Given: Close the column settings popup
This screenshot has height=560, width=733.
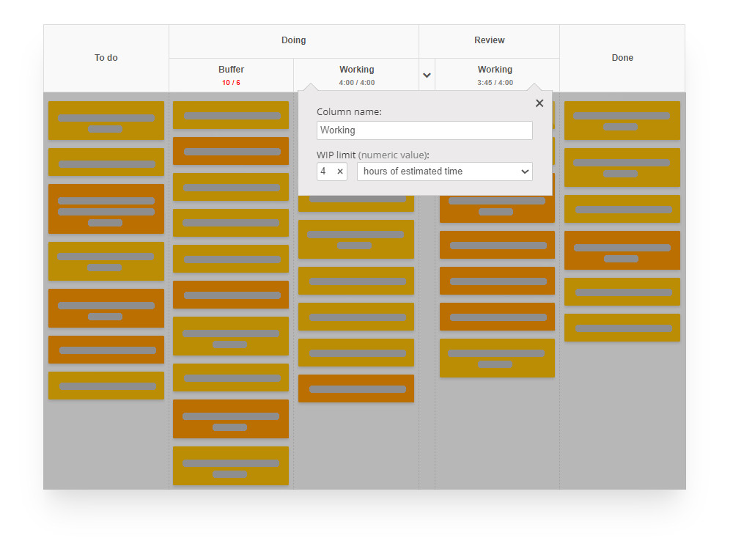Looking at the screenshot, I should click(x=539, y=103).
